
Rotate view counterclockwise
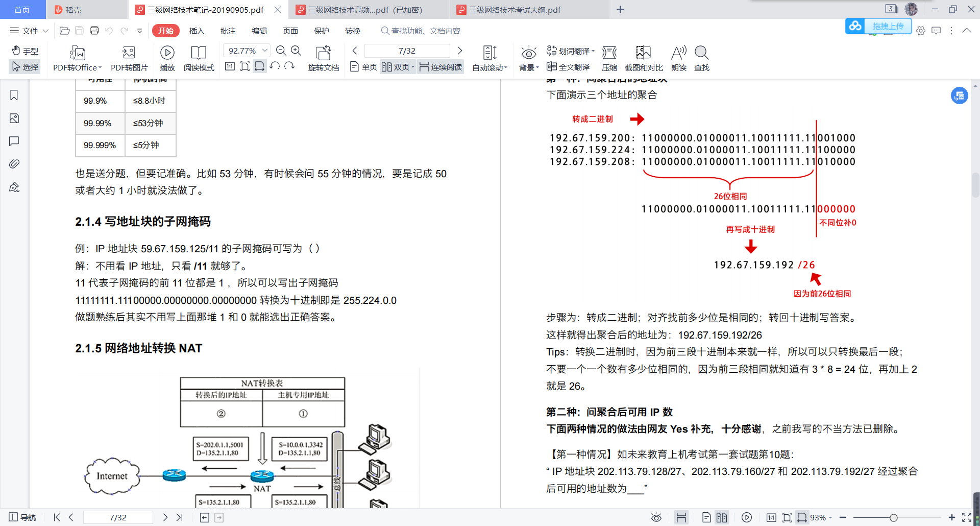275,66
